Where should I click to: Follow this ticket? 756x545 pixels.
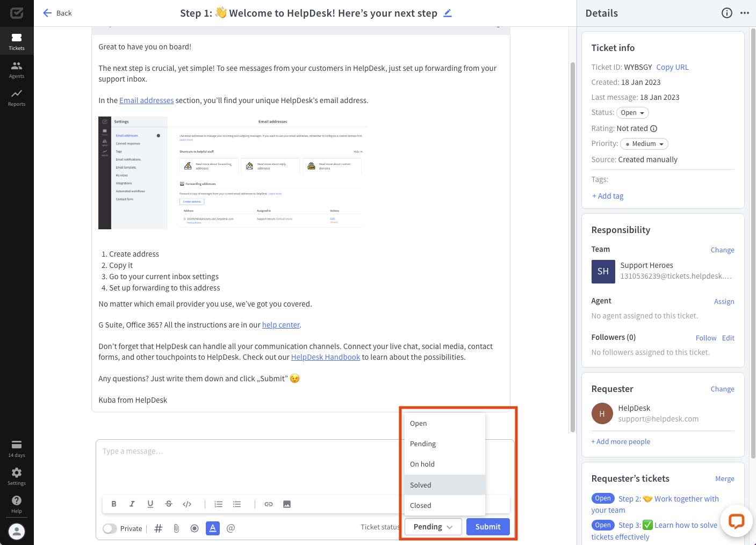pos(706,338)
